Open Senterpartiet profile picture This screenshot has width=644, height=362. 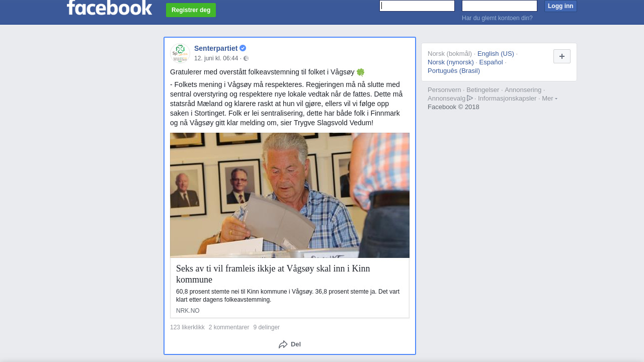[x=180, y=53]
